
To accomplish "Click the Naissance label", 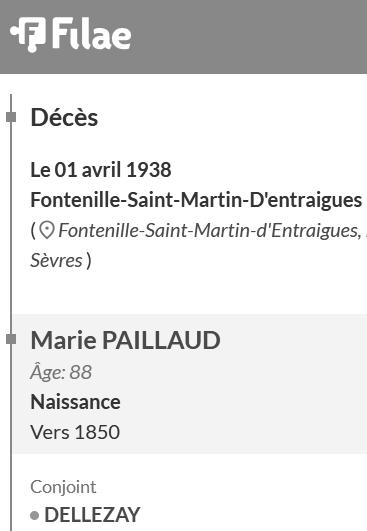I will pos(75,402).
